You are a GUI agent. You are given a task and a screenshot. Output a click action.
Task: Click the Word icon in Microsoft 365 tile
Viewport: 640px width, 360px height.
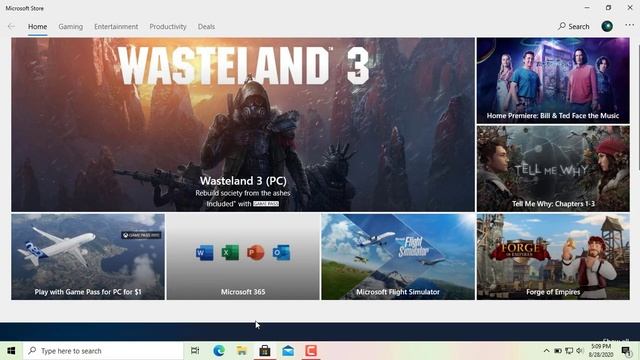tap(204, 253)
